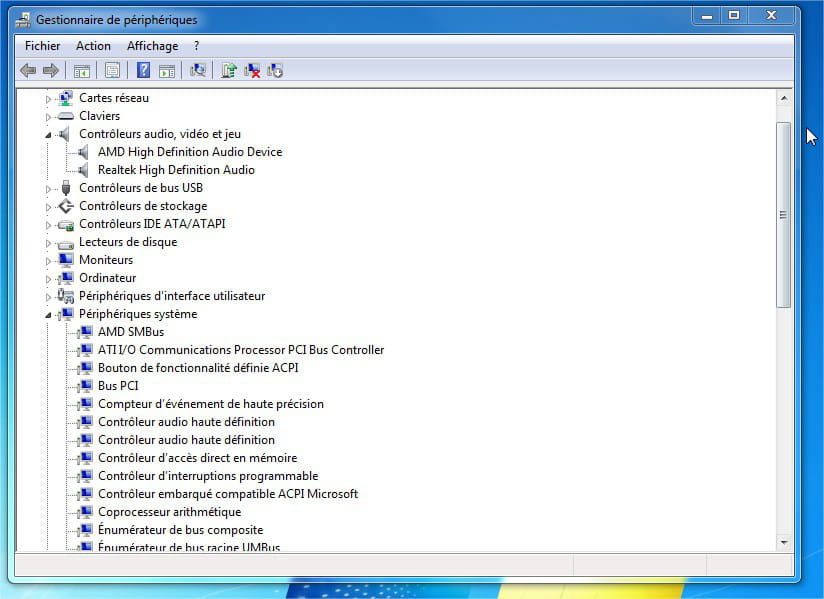Open the Affichage menu

[152, 46]
